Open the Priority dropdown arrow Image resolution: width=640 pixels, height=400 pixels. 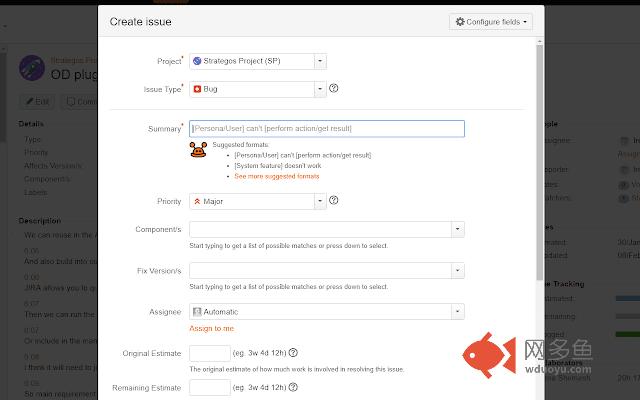tap(320, 201)
